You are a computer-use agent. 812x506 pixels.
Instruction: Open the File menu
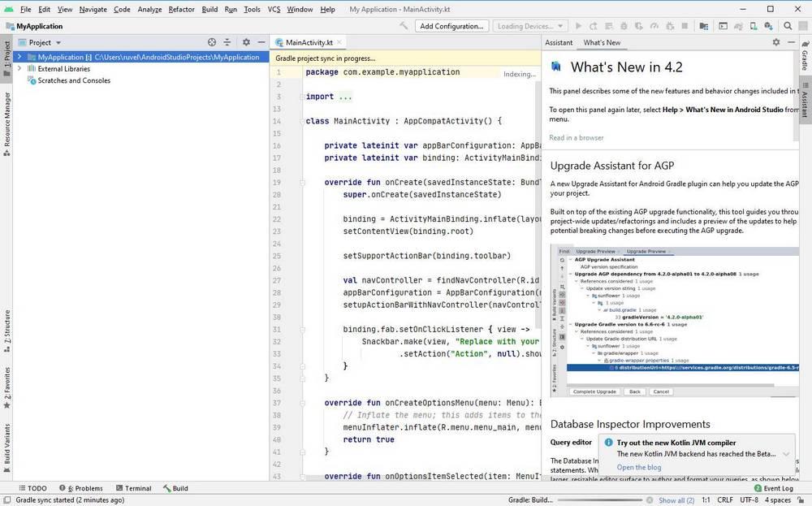point(25,9)
